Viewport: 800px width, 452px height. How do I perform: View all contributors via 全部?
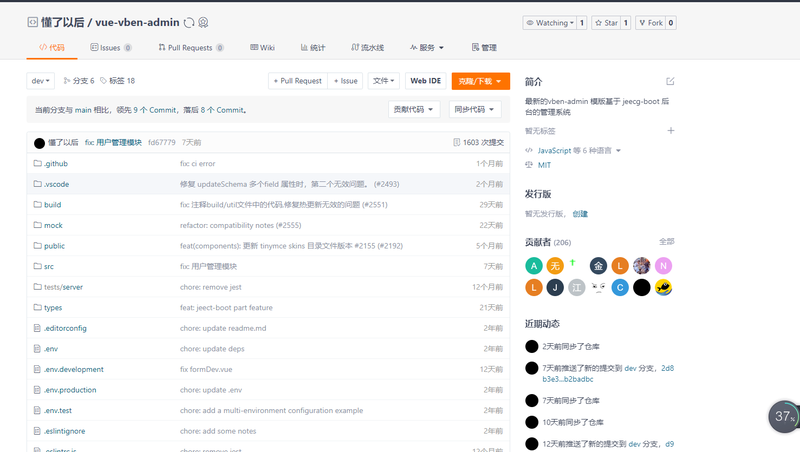(x=666, y=241)
